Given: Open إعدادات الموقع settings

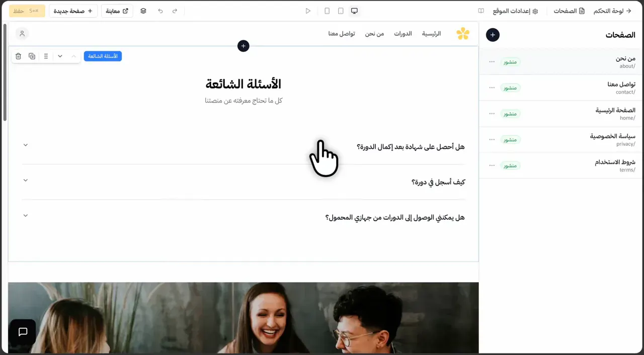Looking at the screenshot, I should click(x=516, y=11).
